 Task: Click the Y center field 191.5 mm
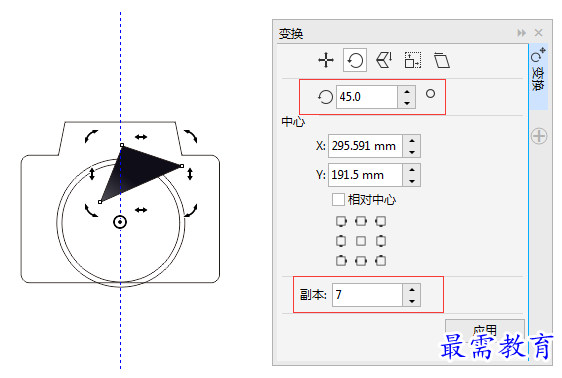[x=365, y=175]
